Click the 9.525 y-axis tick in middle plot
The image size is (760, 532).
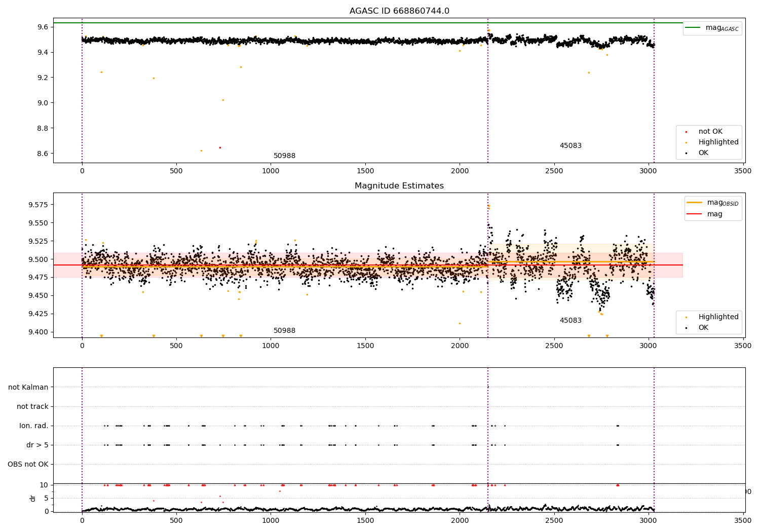(x=39, y=241)
